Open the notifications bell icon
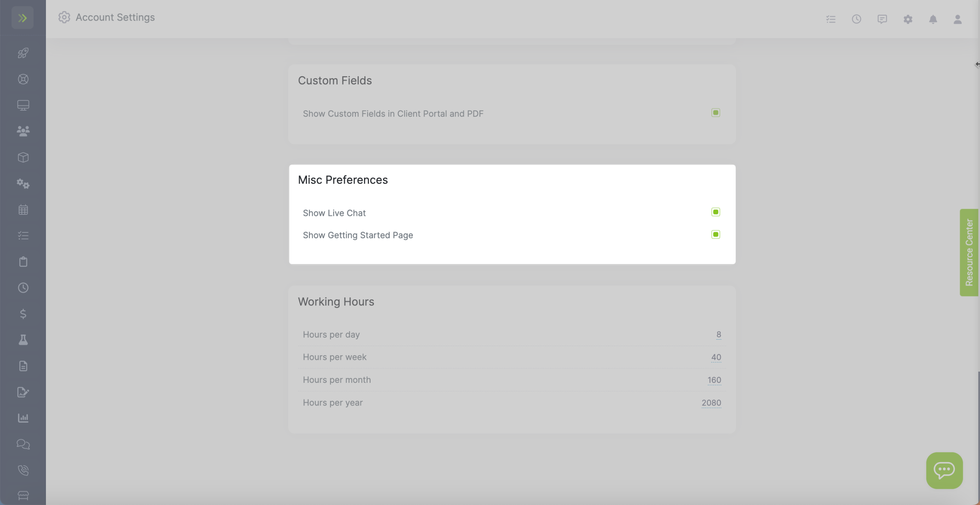980x505 pixels. [x=933, y=19]
